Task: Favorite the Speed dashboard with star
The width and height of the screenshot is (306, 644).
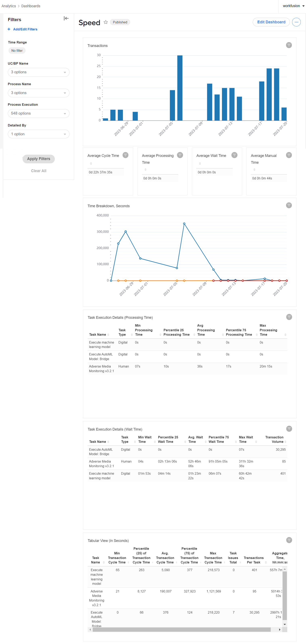Action: pos(106,22)
